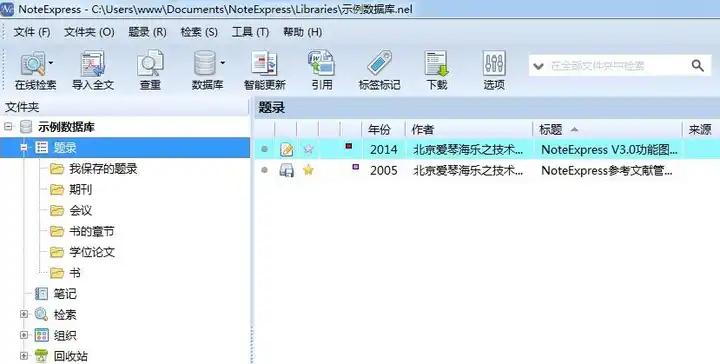The height and width of the screenshot is (364, 720).
Task: Click the purple tag marker on the 2005 record
Action: (355, 167)
